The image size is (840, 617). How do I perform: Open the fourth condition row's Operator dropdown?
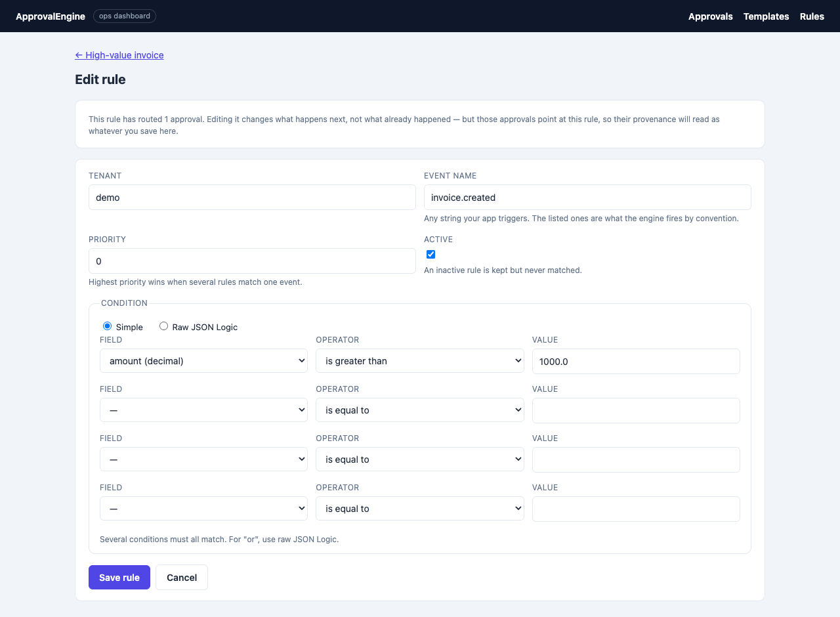420,509
